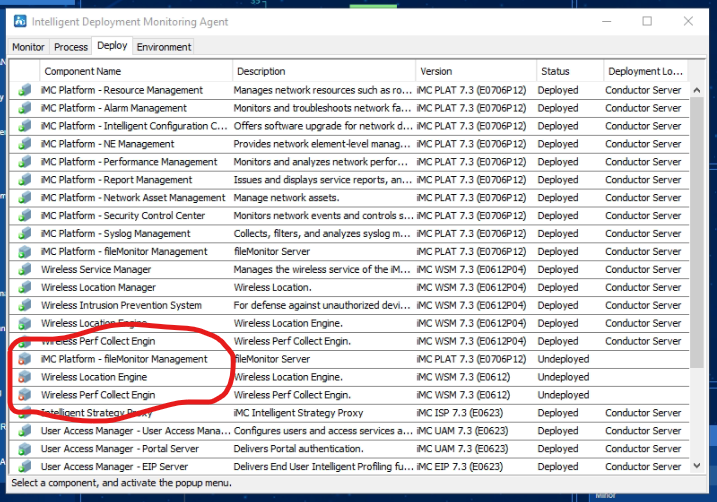The image size is (717, 502).
Task: Click the 'iMC ISP 7.3 (E0623)' version cell
Action: tap(460, 413)
